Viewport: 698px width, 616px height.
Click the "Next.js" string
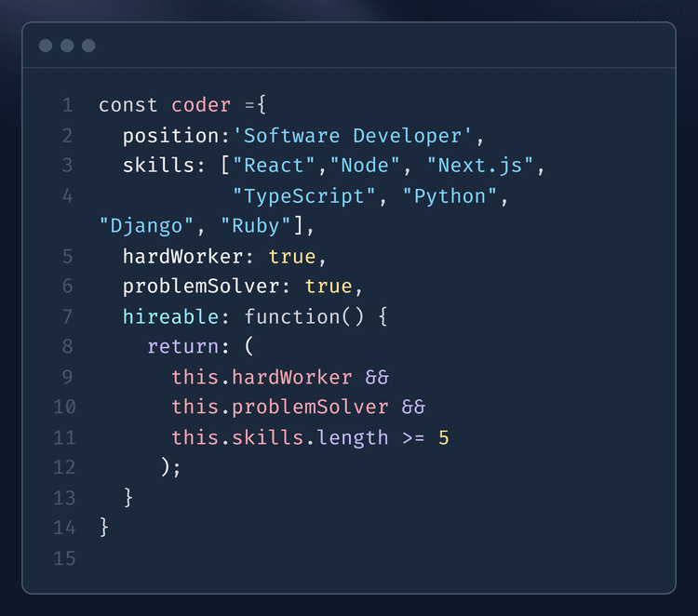480,166
